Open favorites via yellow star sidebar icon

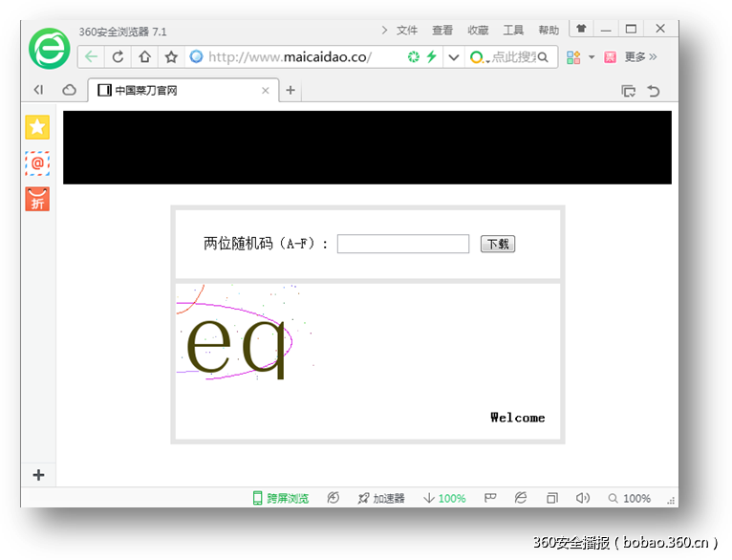[x=37, y=127]
